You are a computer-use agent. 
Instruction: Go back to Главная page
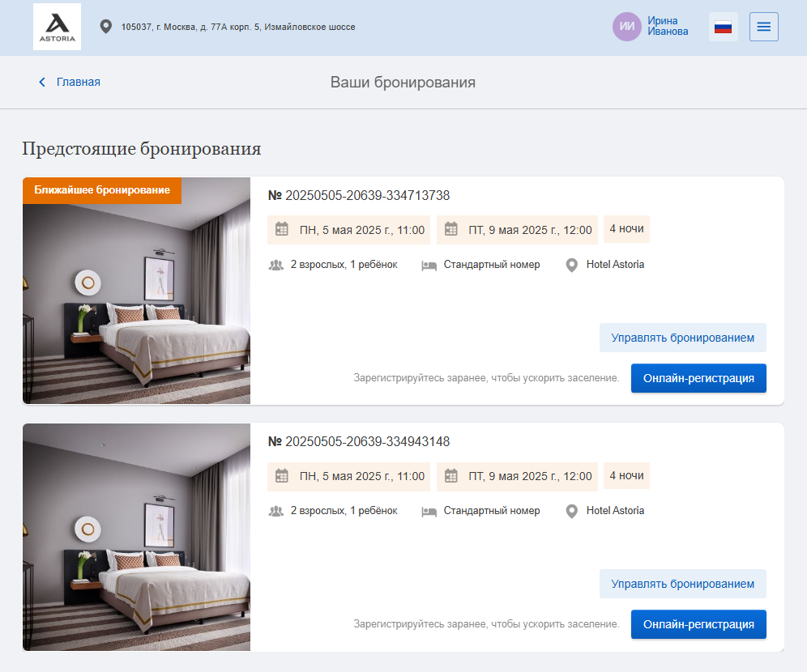click(79, 83)
